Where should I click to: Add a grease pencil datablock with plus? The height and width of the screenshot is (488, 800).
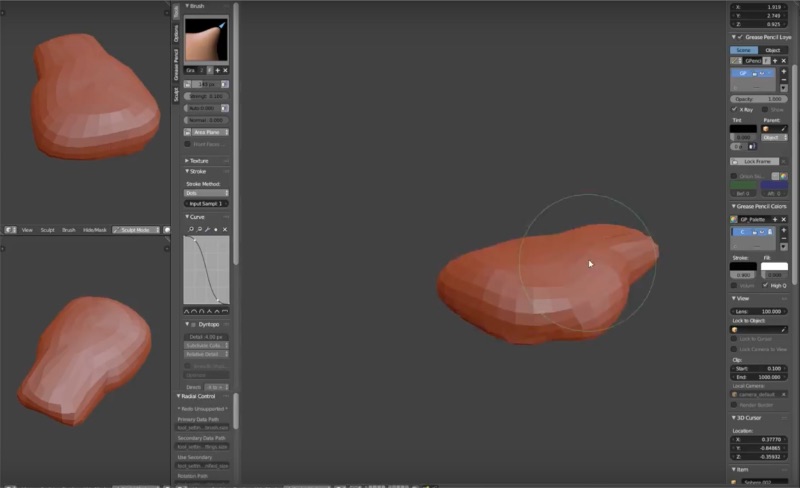pyautogui.click(x=776, y=61)
